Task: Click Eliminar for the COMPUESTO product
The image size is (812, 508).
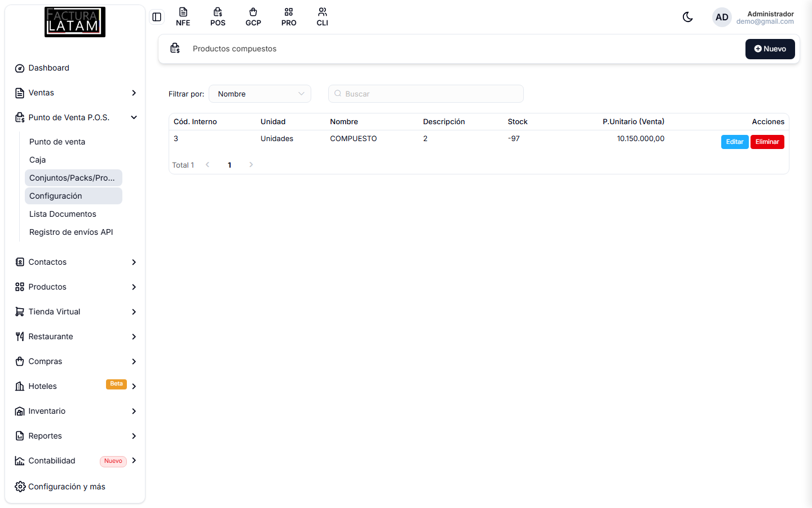Action: tap(767, 142)
